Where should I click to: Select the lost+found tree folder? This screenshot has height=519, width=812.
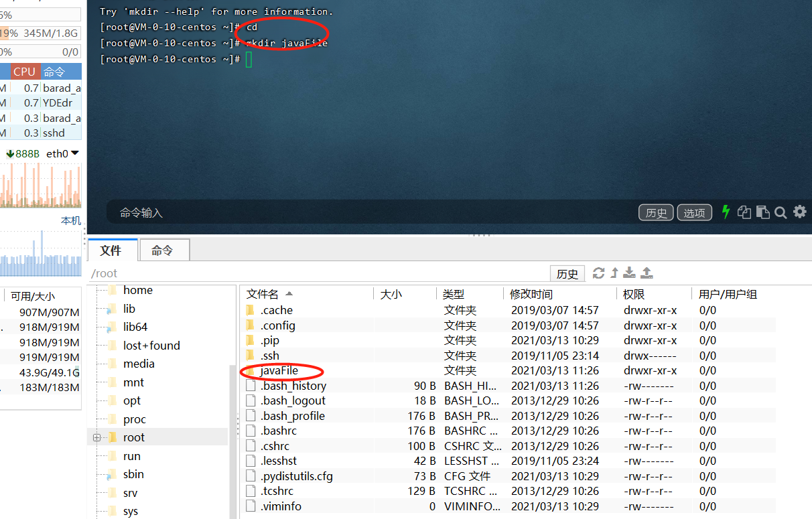pyautogui.click(x=151, y=346)
